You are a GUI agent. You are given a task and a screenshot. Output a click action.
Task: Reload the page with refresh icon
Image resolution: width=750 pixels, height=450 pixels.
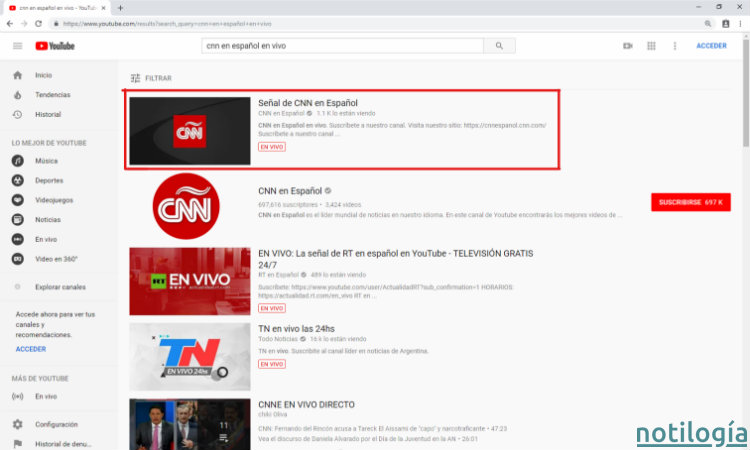(38, 23)
